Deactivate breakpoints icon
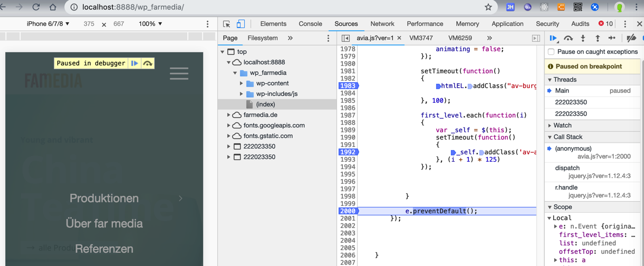 coord(631,38)
